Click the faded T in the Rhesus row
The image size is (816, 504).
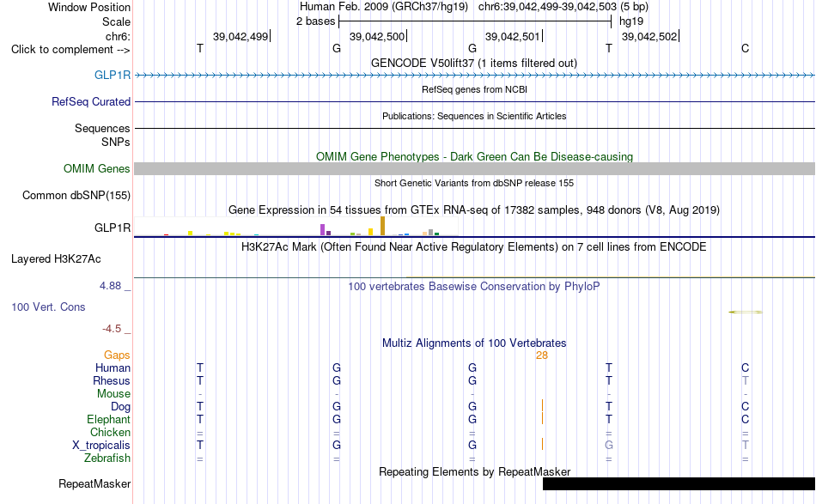point(746,380)
